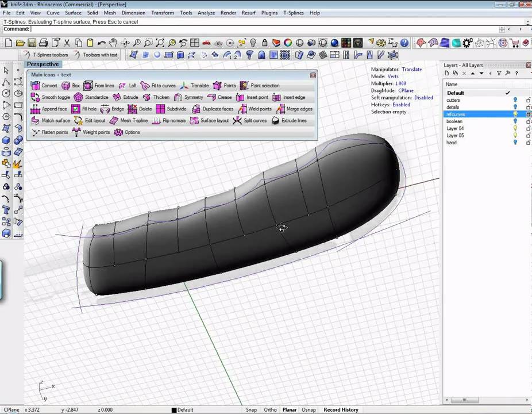
Task: Click the T-Splines Delete tool
Action: click(x=140, y=109)
